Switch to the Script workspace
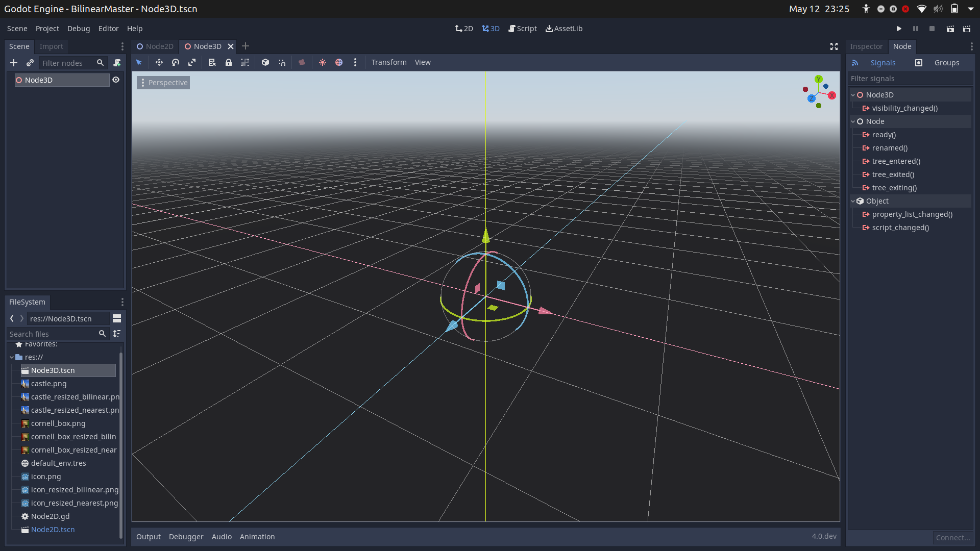Viewport: 980px width, 551px height. (x=523, y=29)
